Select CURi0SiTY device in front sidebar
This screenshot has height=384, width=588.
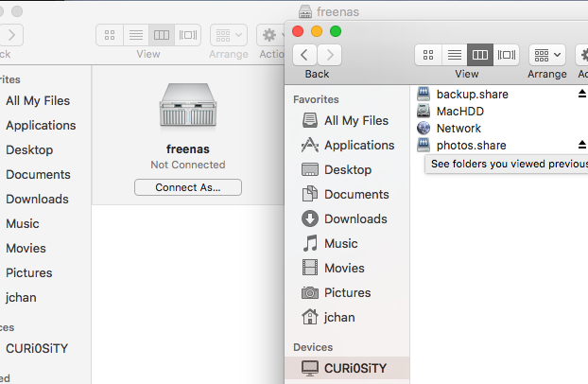[347, 368]
